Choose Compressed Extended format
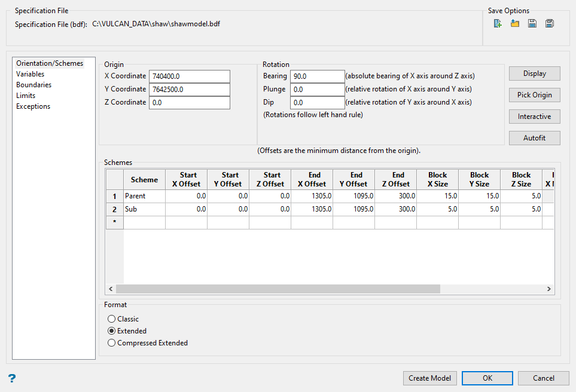The height and width of the screenshot is (392, 576). pos(112,343)
